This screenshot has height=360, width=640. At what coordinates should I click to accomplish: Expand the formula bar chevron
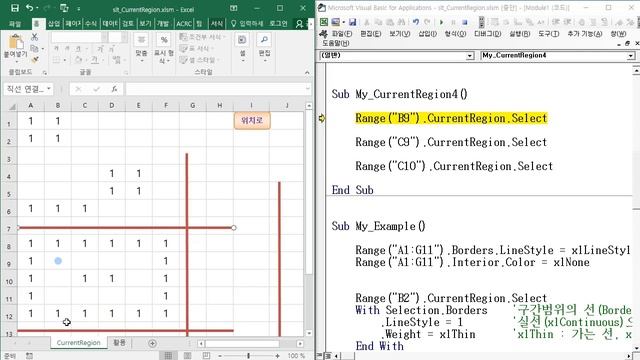point(307,89)
